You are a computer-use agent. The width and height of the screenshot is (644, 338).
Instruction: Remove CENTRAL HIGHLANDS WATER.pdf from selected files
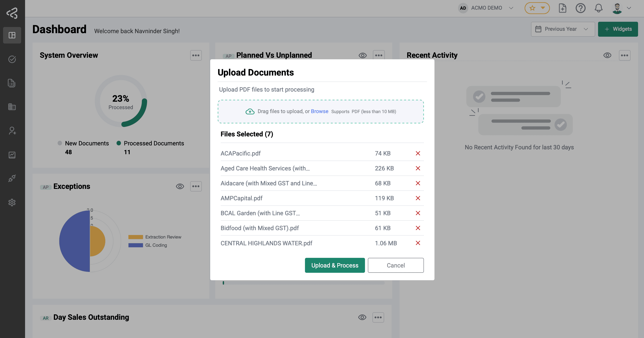[418, 243]
